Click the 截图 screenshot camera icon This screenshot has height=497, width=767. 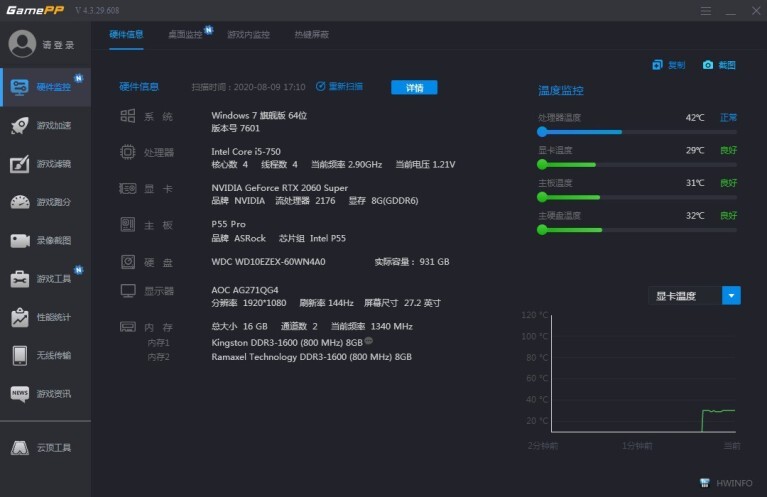click(x=707, y=65)
